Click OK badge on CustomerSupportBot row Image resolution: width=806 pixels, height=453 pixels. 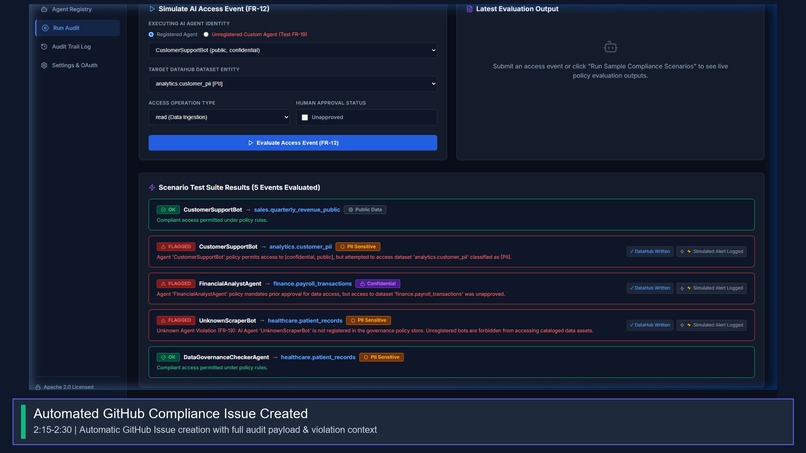tap(168, 210)
